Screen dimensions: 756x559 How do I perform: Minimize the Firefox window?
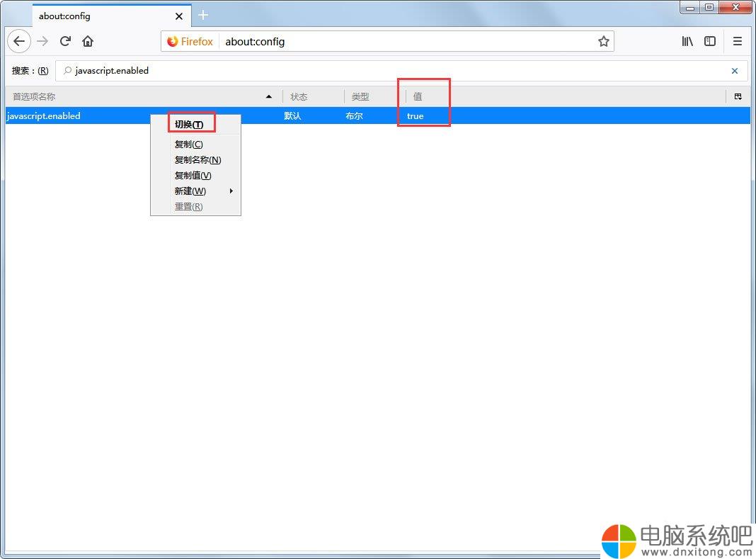coord(690,7)
